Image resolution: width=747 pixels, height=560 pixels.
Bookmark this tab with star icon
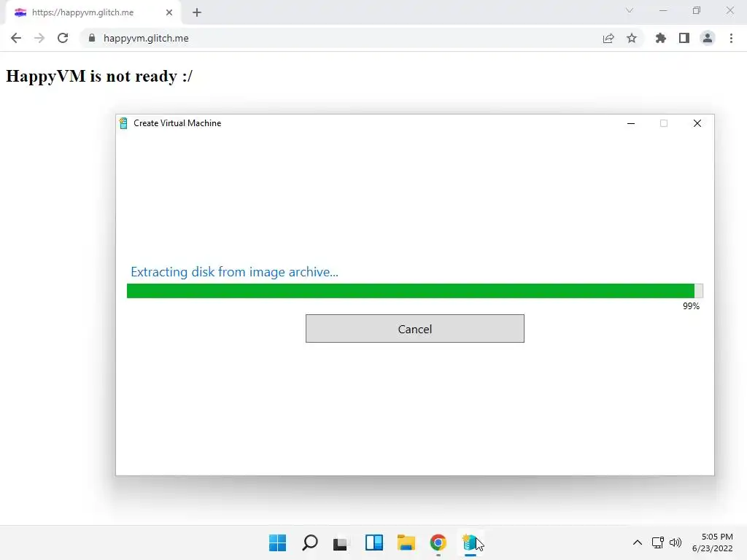(x=632, y=38)
